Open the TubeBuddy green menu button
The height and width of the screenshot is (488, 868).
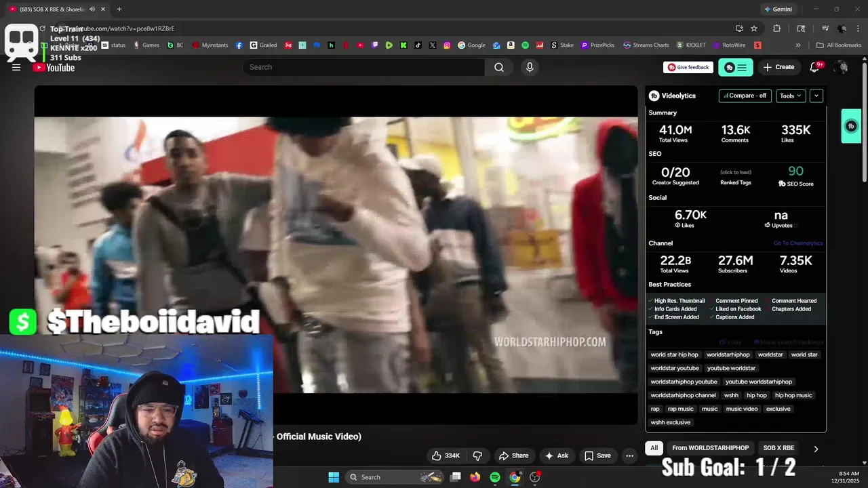(x=736, y=67)
